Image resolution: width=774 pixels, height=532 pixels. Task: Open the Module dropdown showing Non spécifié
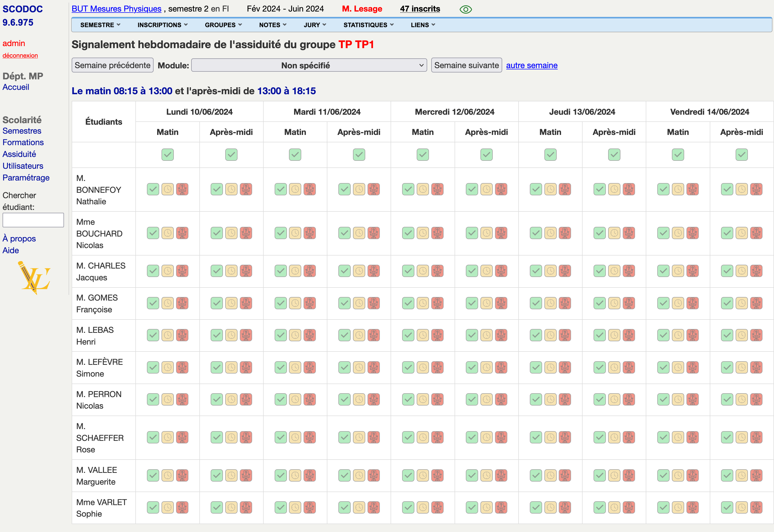click(x=309, y=65)
